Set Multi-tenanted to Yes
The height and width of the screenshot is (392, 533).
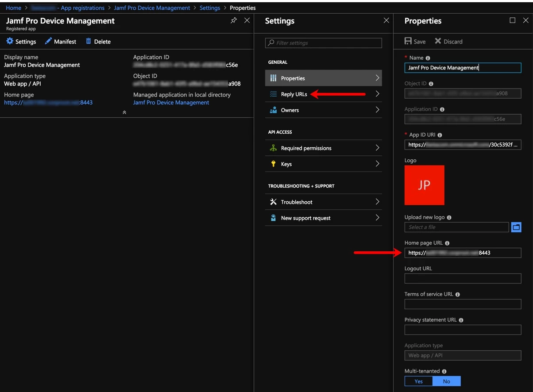(x=418, y=381)
